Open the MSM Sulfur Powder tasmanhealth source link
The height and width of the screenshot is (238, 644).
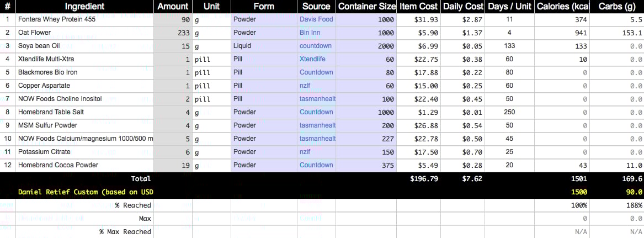coord(317,125)
